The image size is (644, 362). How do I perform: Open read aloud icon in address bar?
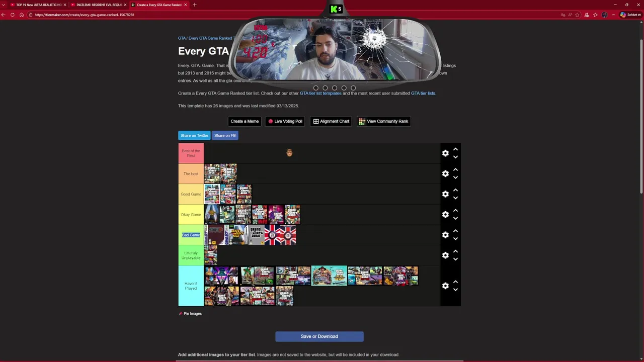(570, 15)
